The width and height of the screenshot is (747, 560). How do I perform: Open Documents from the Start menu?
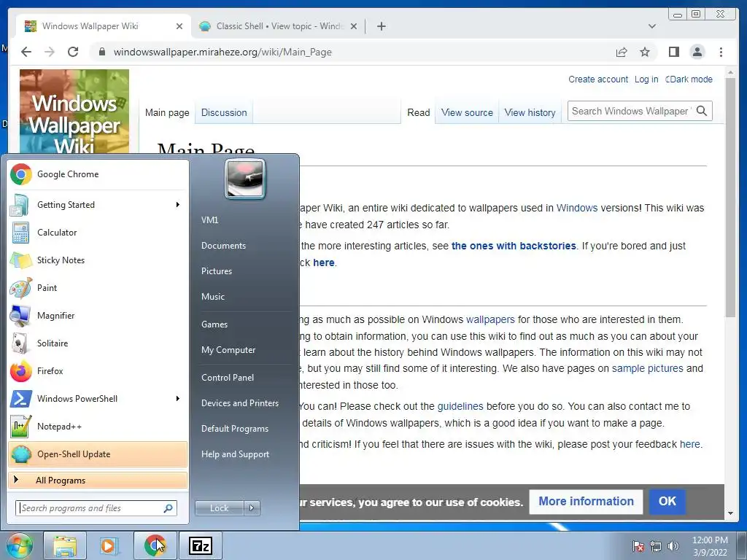[223, 246]
